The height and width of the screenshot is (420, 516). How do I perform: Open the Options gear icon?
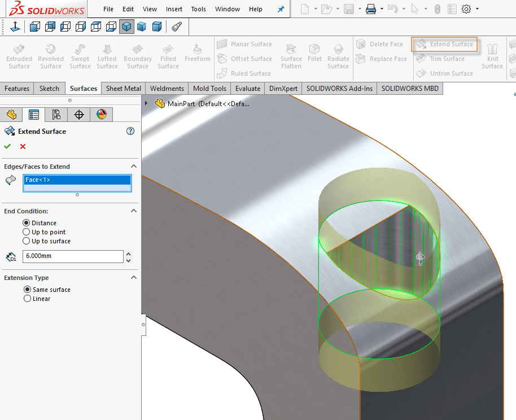[466, 9]
